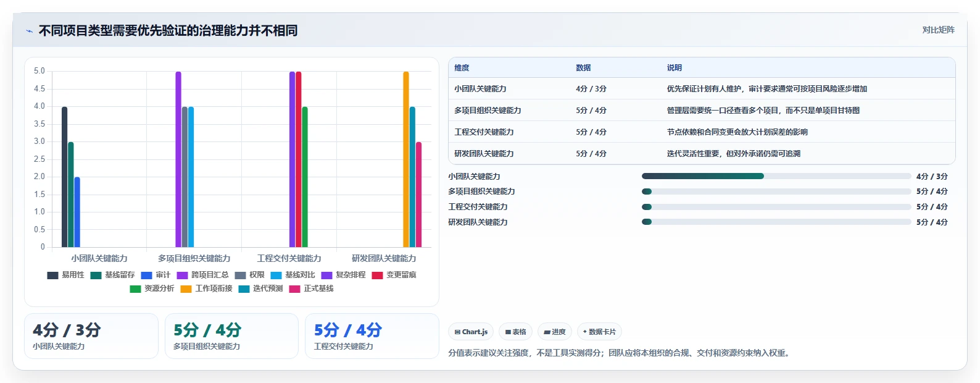Image resolution: width=980 pixels, height=383 pixels.
Task: Toggle the 易用性 legend swatch
Action: click(x=52, y=276)
